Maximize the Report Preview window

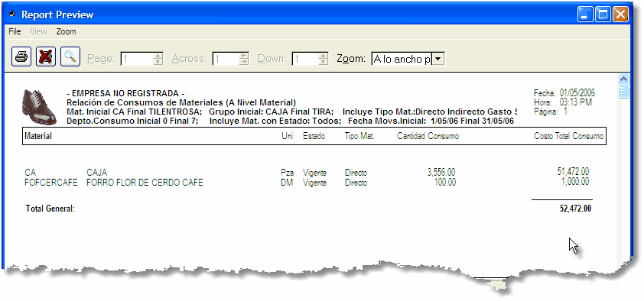(603, 15)
